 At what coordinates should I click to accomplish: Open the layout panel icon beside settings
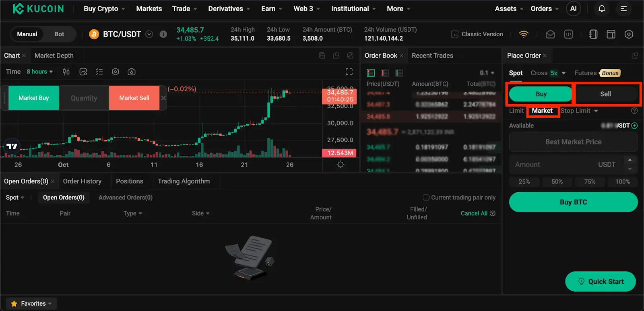pyautogui.click(x=611, y=34)
